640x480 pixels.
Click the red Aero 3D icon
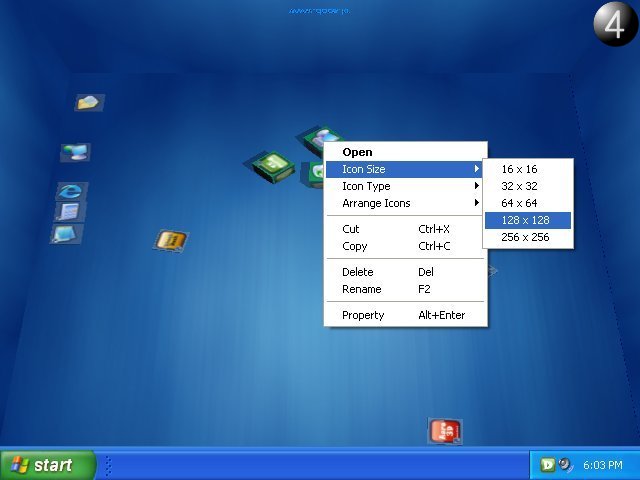(x=445, y=431)
